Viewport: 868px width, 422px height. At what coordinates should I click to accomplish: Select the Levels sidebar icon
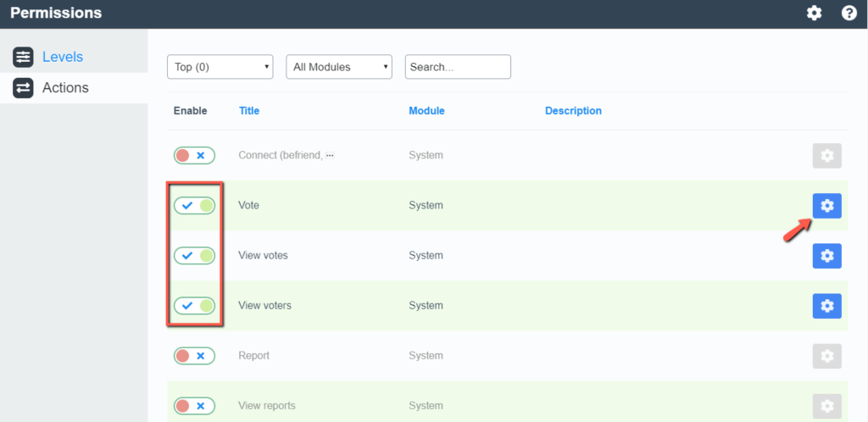click(x=23, y=57)
